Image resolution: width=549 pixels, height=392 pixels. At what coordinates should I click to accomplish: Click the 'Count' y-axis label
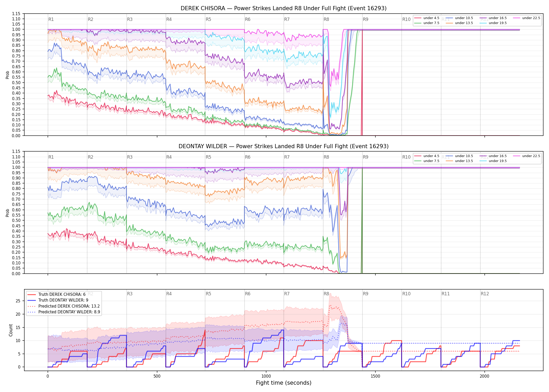tap(11, 330)
